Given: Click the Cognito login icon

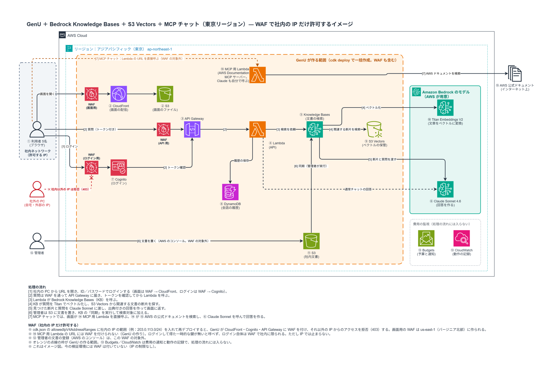Looking at the screenshot, I should 119,167.
